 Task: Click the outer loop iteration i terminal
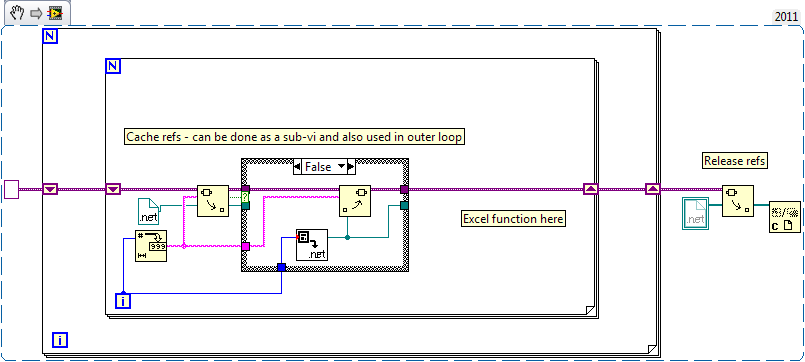61,339
